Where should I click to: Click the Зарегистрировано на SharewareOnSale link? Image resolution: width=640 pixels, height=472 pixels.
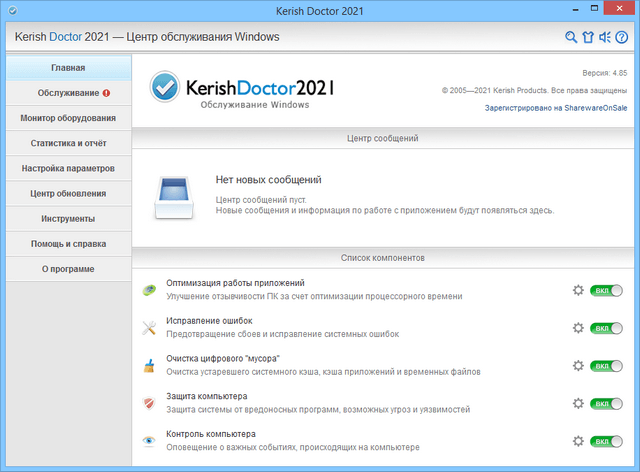[x=555, y=105]
